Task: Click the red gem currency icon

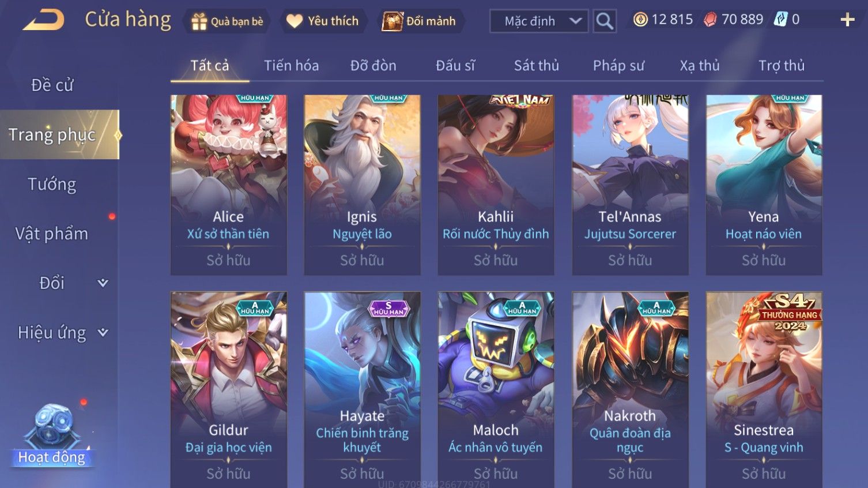Action: click(710, 20)
